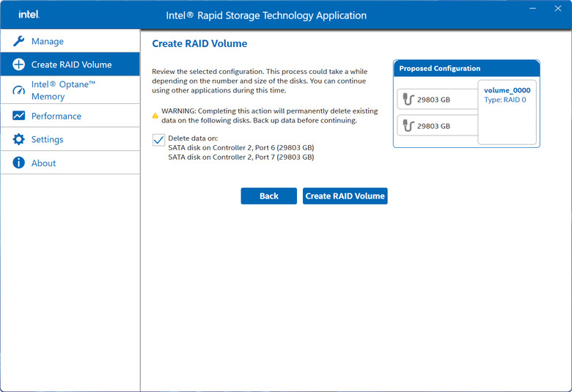572x392 pixels.
Task: Select Create RAID Volume in sidebar
Action: [70, 64]
